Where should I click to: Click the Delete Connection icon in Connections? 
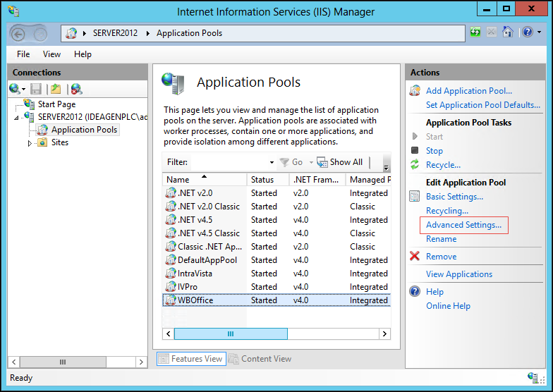coord(76,89)
